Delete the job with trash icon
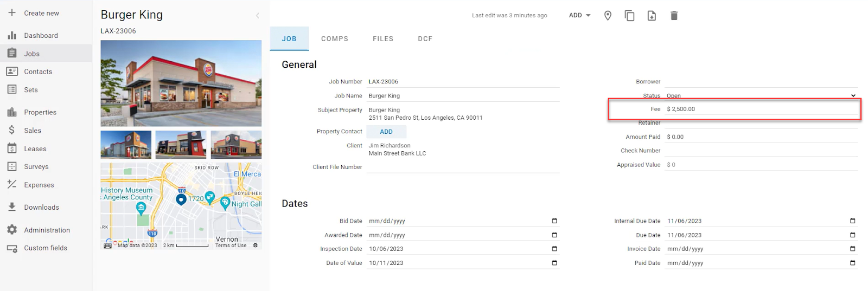868x291 pixels. [x=674, y=16]
